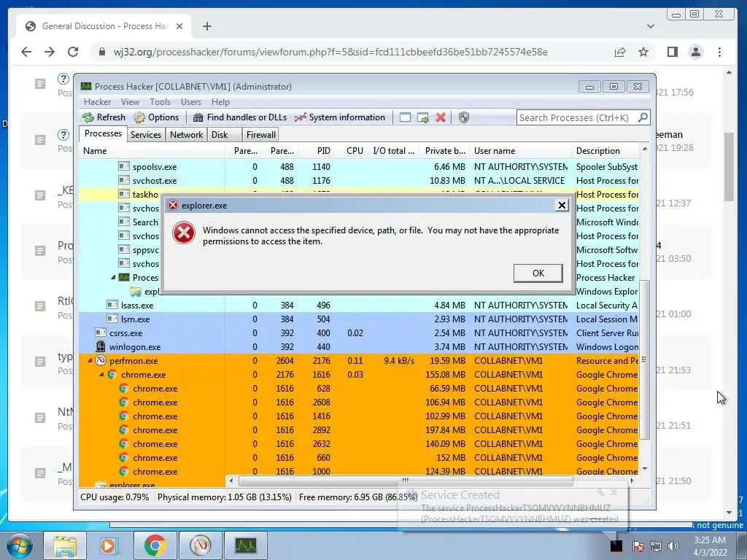
Task: Click Refresh in Process Hacker toolbar
Action: [x=104, y=117]
